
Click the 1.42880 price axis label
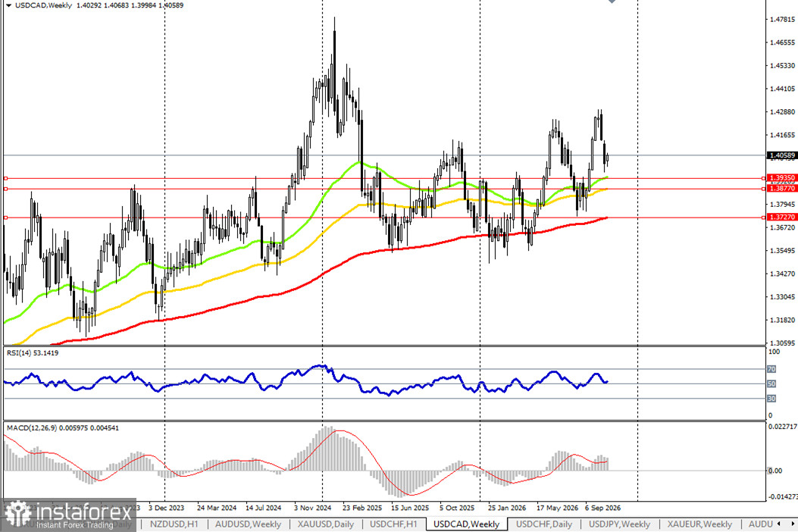coord(782,112)
